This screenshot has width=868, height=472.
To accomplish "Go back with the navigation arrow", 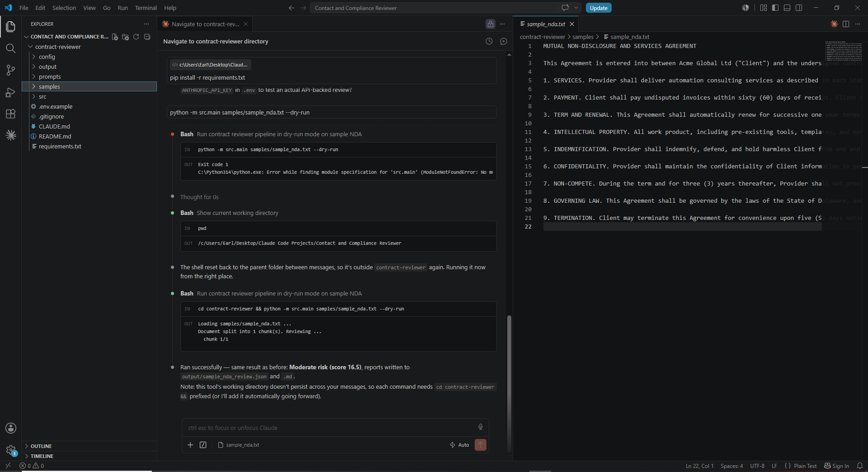I will coord(291,8).
